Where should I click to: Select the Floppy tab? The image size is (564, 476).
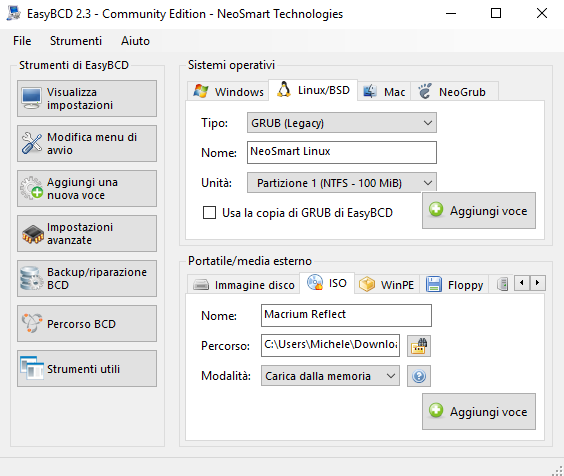tap(454, 285)
